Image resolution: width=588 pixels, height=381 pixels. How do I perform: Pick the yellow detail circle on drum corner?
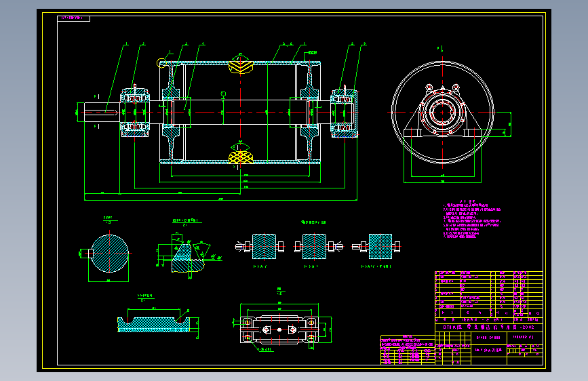(x=161, y=63)
